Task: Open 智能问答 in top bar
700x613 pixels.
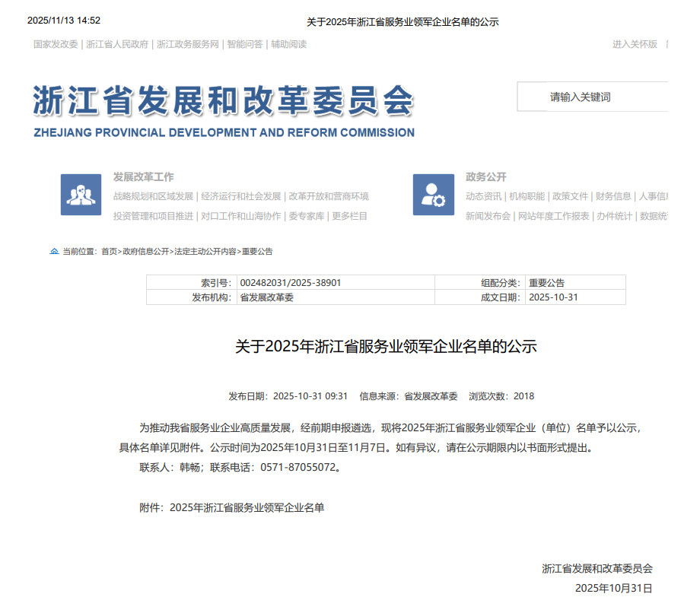Action: pyautogui.click(x=245, y=44)
